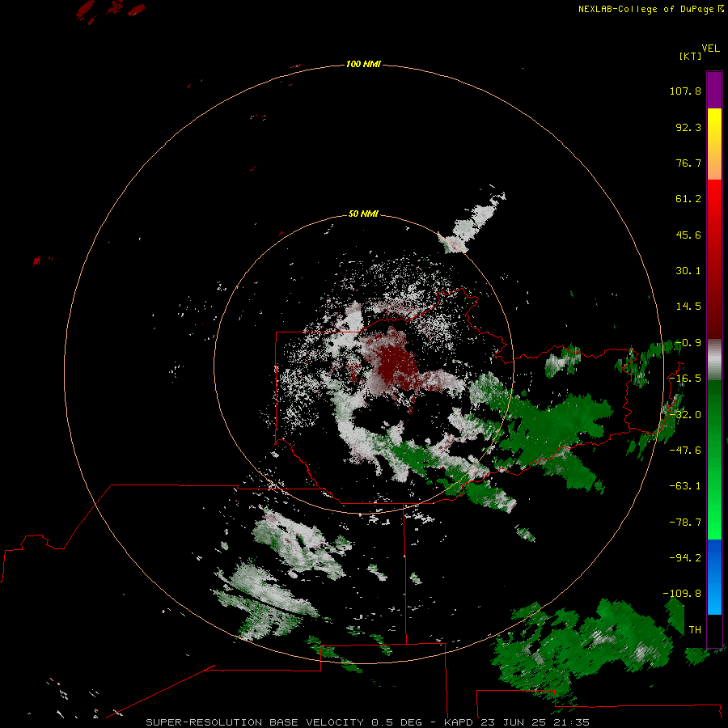The image size is (728, 728).
Task: Click the -78.7 velocity scale value
Action: [685, 523]
